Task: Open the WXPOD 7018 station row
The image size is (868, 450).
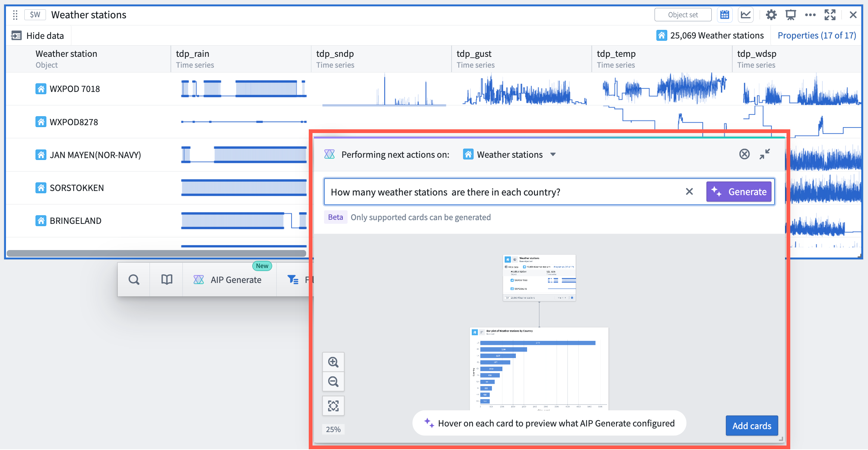Action: [75, 89]
